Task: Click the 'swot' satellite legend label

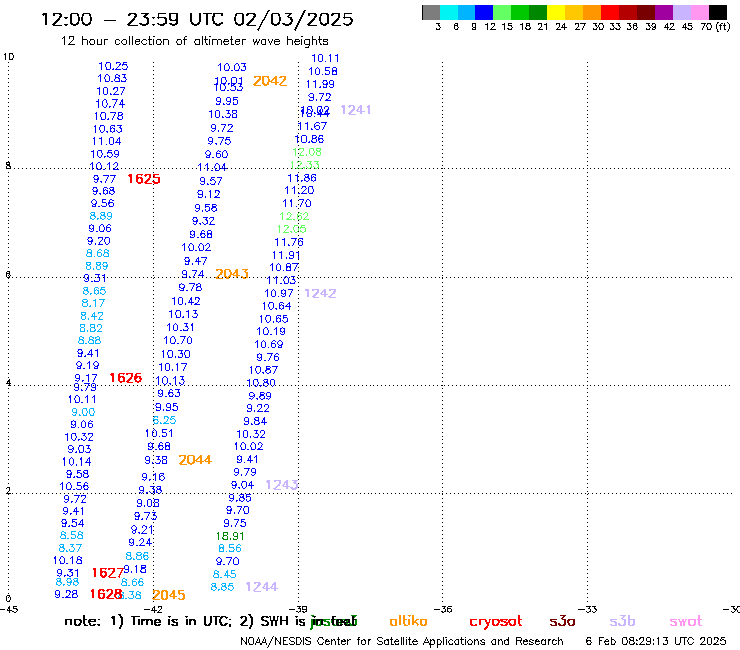Action: (x=686, y=621)
